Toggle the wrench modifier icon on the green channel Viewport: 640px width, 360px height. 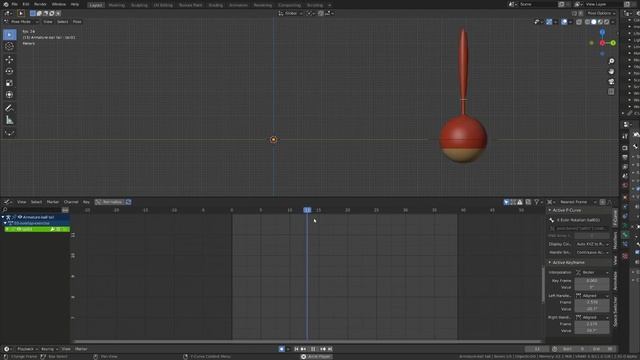point(52,229)
